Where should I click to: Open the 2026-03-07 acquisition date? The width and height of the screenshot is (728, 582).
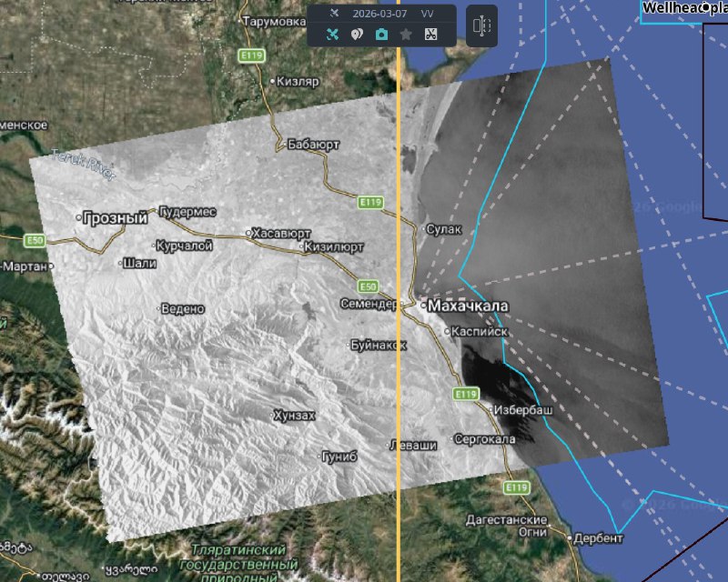pyautogui.click(x=378, y=14)
